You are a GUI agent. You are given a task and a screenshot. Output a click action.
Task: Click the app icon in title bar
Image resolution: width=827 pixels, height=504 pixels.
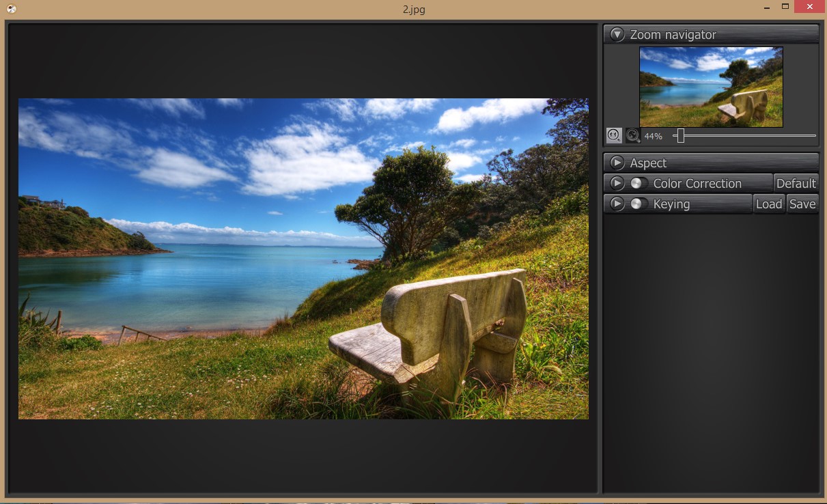[x=12, y=9]
